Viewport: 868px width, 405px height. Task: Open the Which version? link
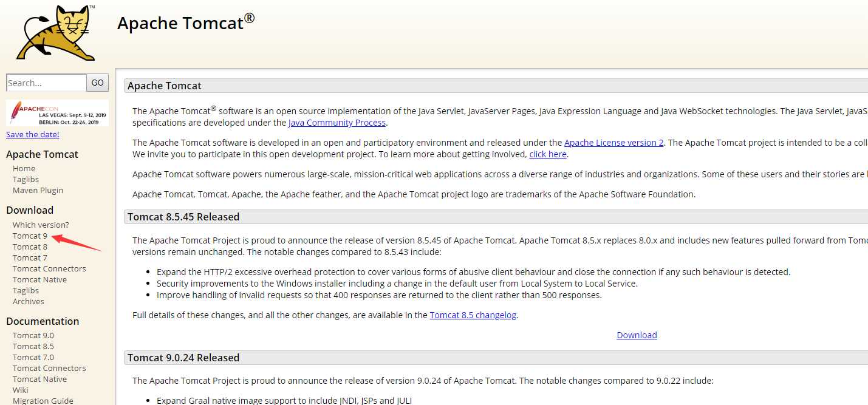tap(41, 225)
